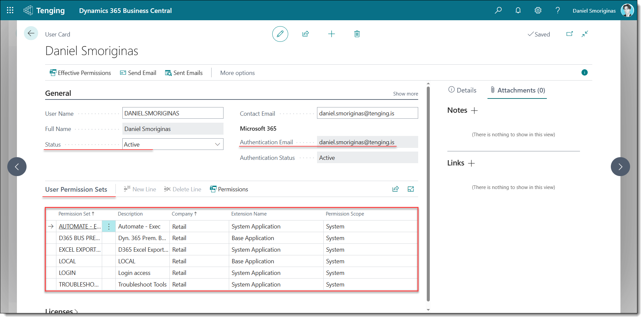The height and width of the screenshot is (320, 644).
Task: Click Daniel Smoriginas user name in header
Action: pos(594,11)
